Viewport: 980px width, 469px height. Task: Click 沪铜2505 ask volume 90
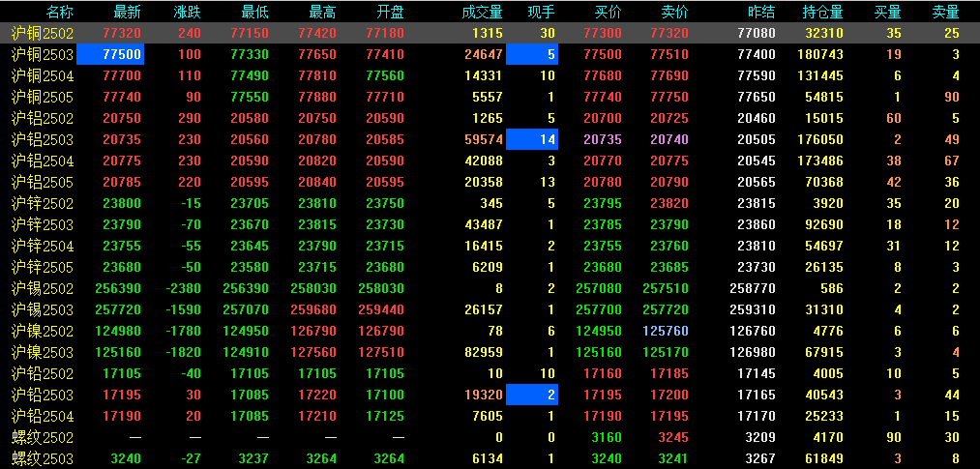(951, 97)
